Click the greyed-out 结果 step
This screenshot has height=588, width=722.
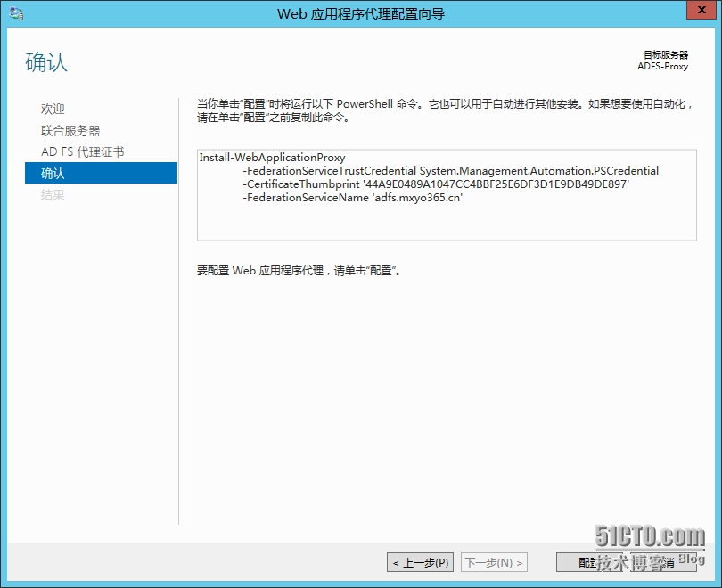click(x=53, y=194)
